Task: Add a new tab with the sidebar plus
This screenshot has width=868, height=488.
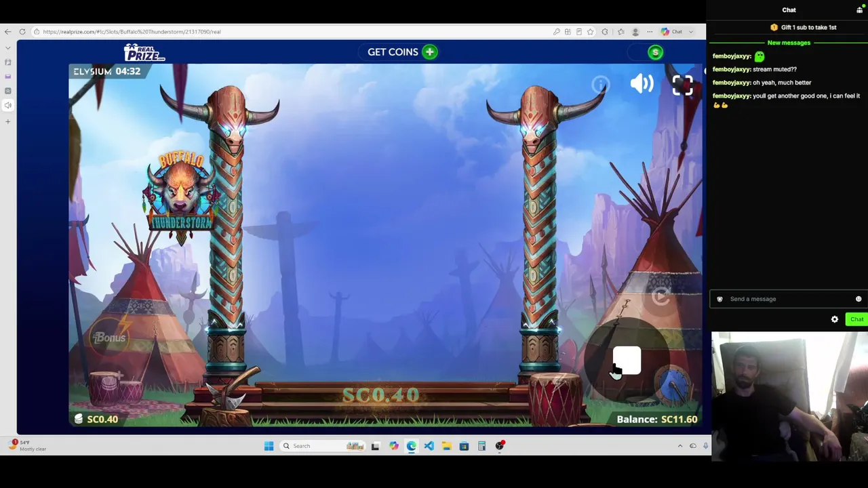Action: (x=7, y=121)
